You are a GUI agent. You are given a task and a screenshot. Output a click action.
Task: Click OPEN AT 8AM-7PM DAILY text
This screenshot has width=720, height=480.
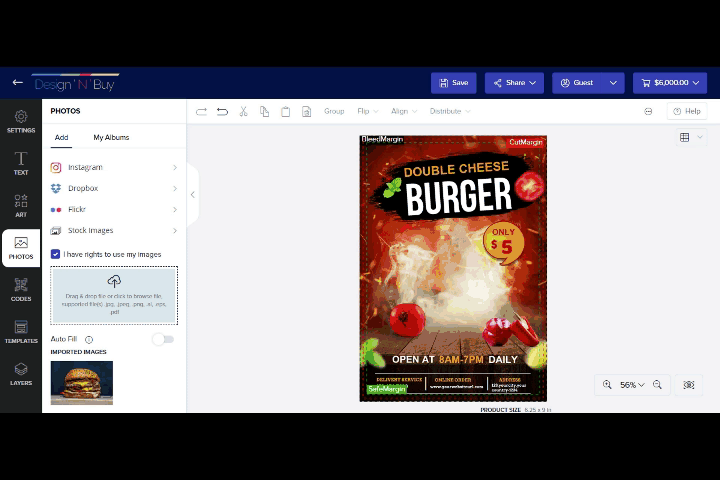pos(455,360)
